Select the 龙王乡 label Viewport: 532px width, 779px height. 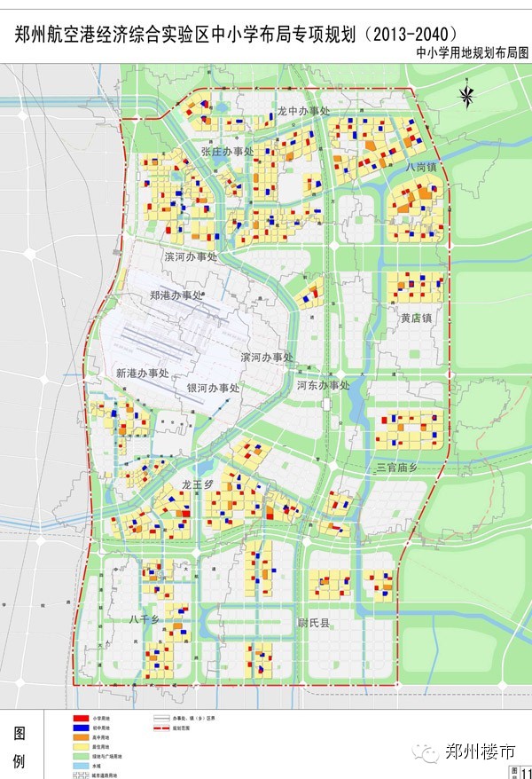(x=197, y=484)
